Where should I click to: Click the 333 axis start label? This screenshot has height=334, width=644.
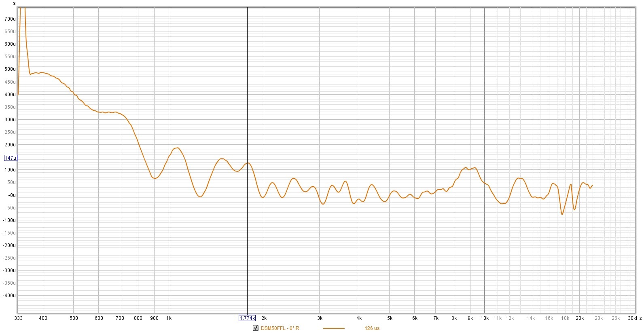point(19,318)
